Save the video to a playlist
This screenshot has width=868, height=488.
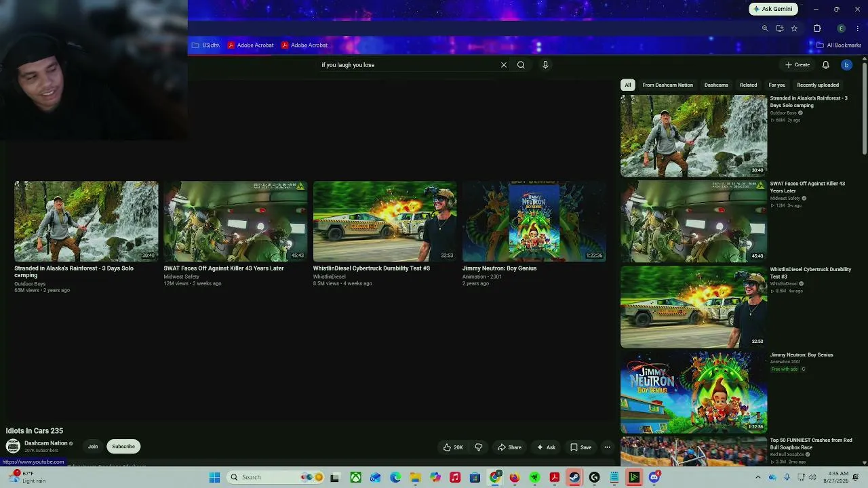coord(581,447)
